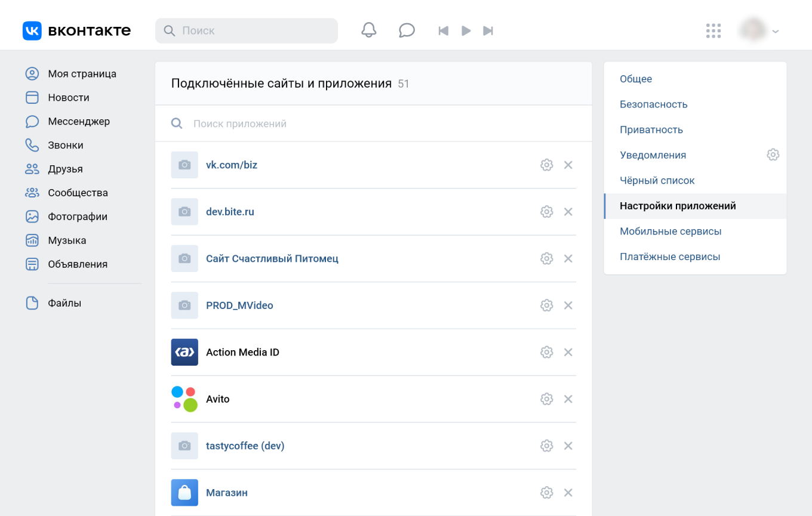
Task: Open vk.com/biz app link
Action: [x=232, y=165]
